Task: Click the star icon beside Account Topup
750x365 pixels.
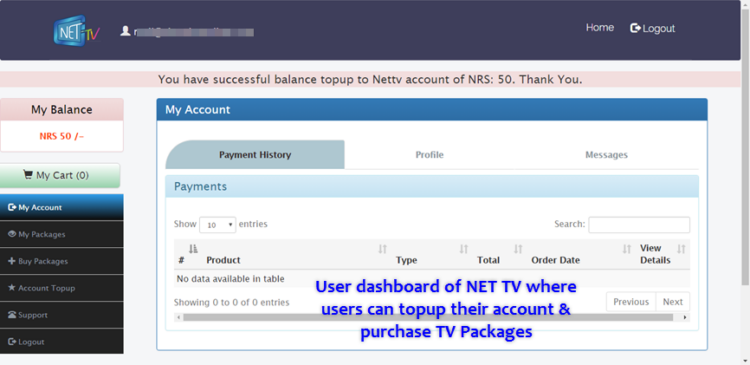Action: pyautogui.click(x=12, y=288)
